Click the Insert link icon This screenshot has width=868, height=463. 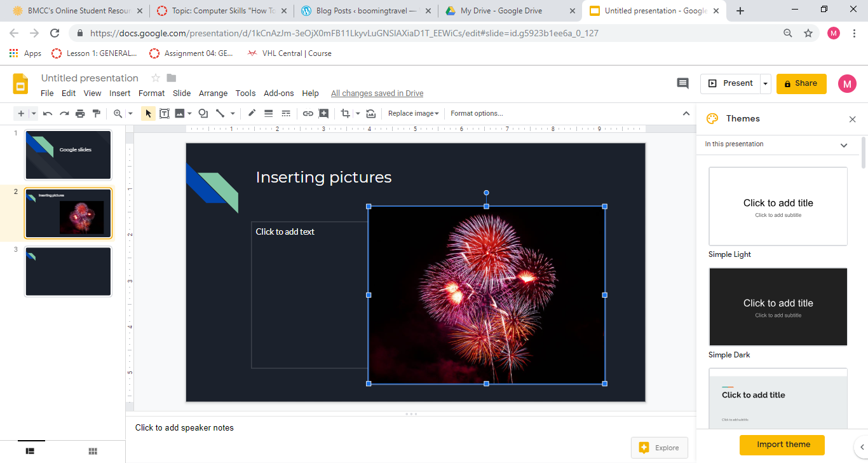tap(308, 114)
